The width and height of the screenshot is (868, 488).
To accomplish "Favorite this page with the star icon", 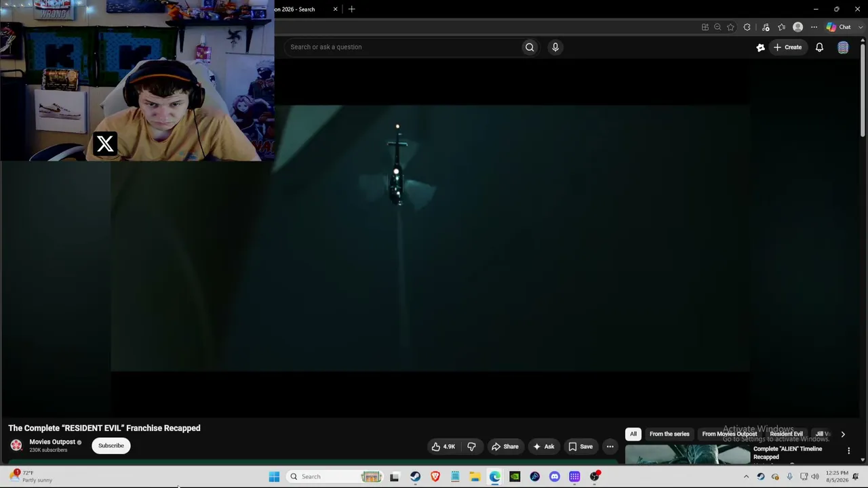I will click(730, 27).
